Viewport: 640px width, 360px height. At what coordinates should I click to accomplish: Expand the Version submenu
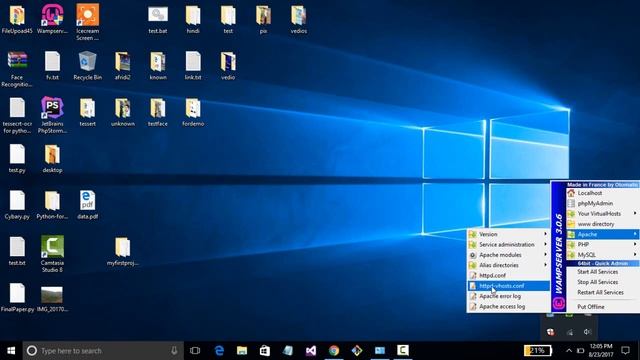point(508,234)
